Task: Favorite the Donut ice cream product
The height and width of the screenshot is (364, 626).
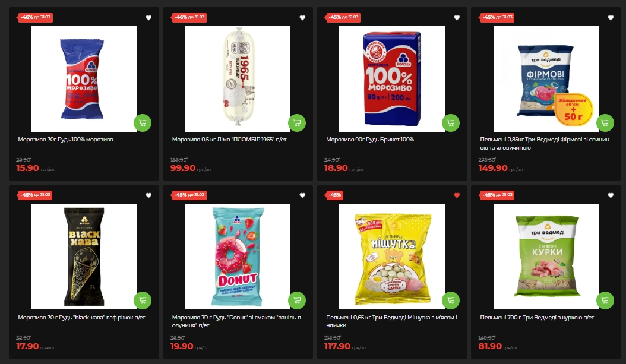Action: pos(302,195)
